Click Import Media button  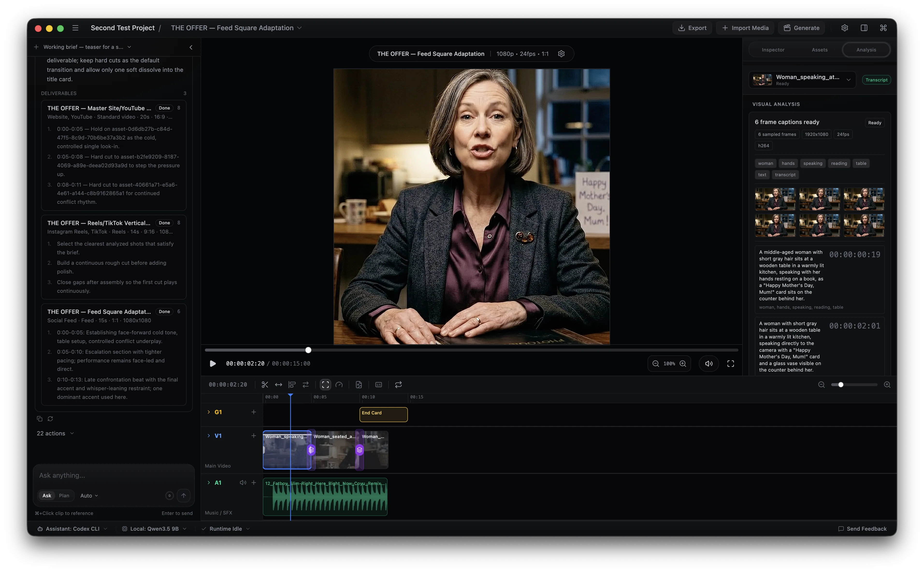click(x=745, y=28)
